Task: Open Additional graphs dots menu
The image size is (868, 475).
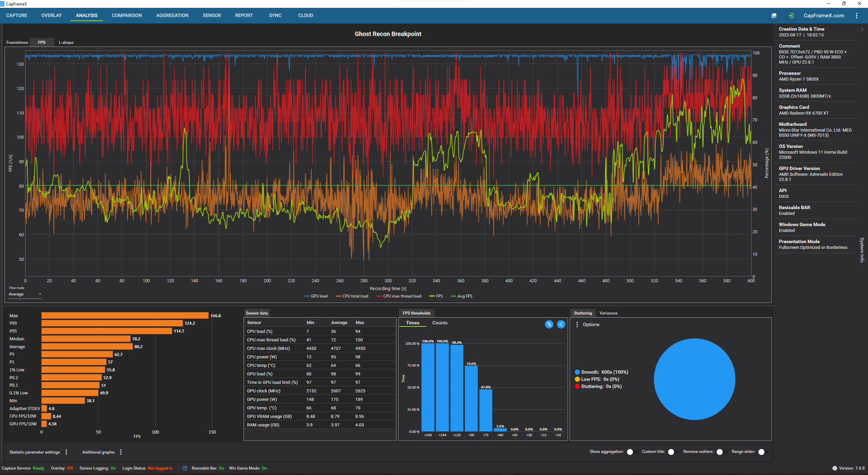Action: point(121,452)
